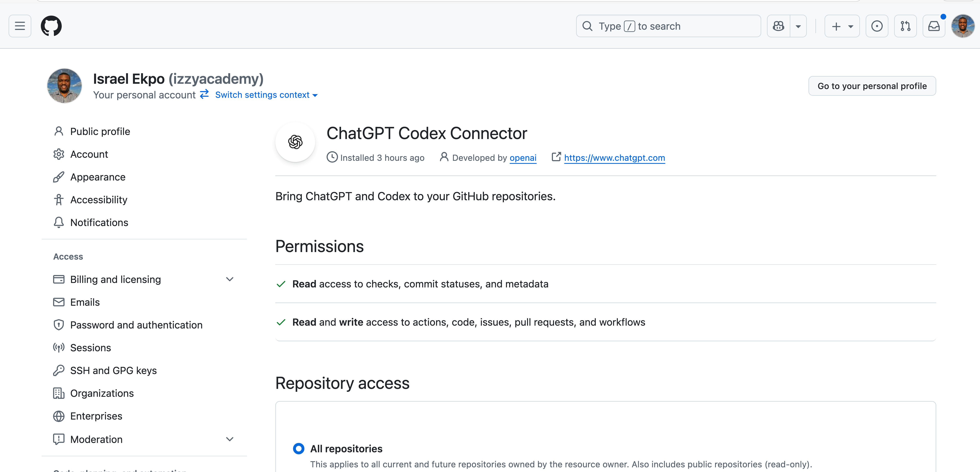This screenshot has width=980, height=472.
Task: Select the All repositories radio button
Action: point(299,448)
